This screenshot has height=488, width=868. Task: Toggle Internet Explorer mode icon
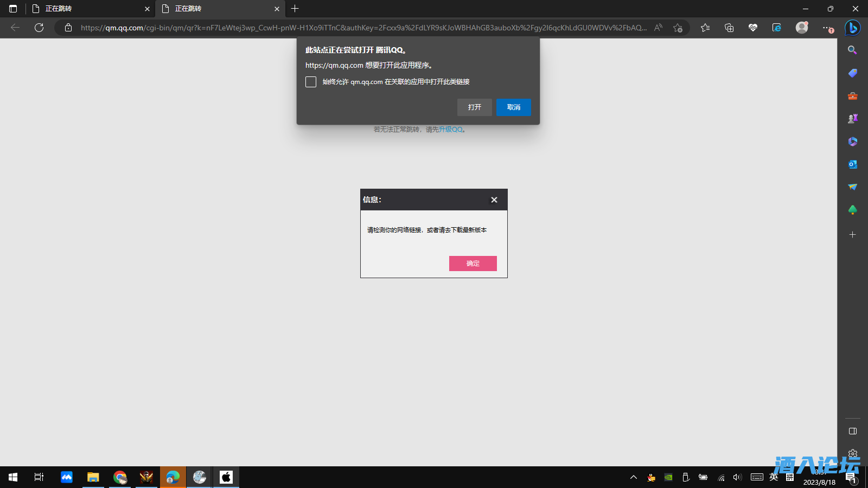click(777, 28)
